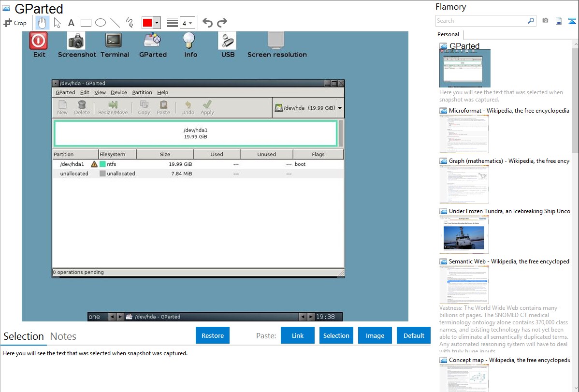Screen dimensions: 579x392
Task: Focus the Flamory Search field
Action: (481, 21)
